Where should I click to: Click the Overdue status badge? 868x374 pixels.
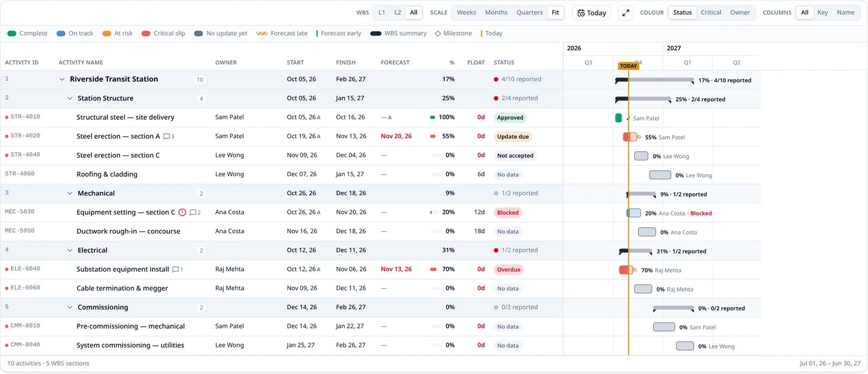(x=509, y=269)
